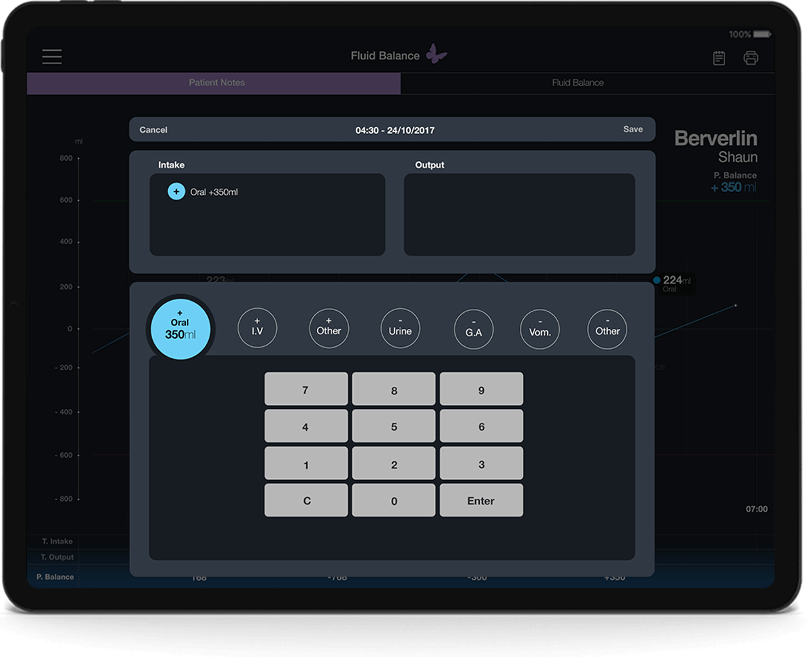The image size is (812, 657).
Task: Click the printer icon
Action: (751, 58)
